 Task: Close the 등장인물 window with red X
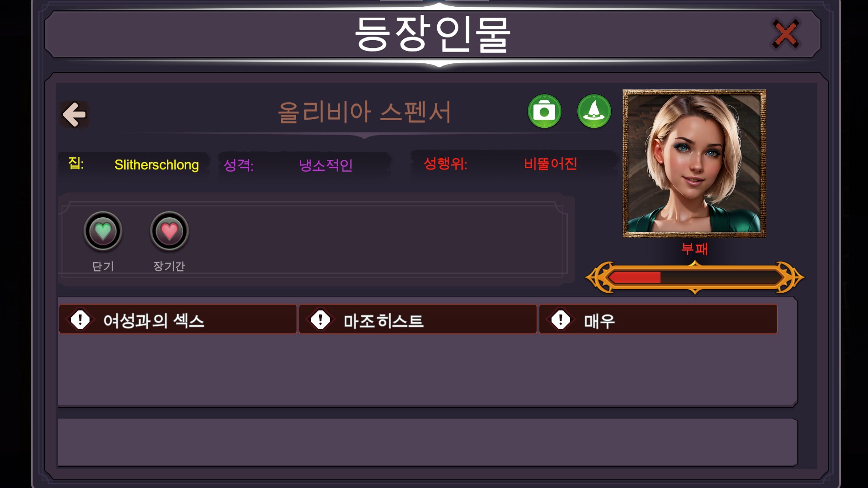tap(786, 34)
